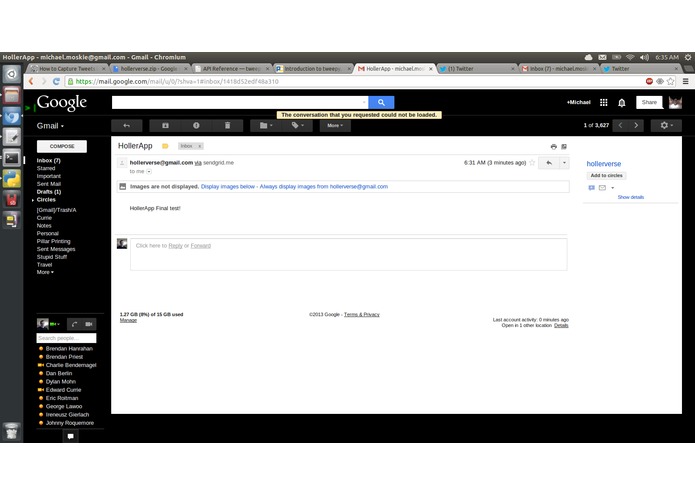Show message details under to me

point(149,171)
